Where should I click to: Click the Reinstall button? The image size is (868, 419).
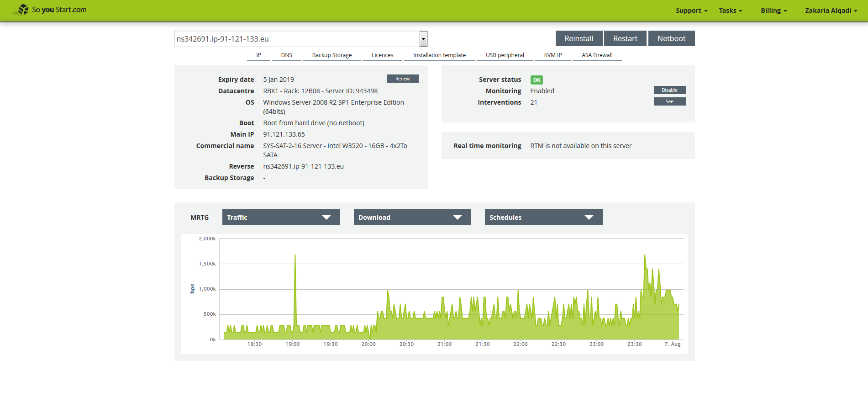(579, 38)
